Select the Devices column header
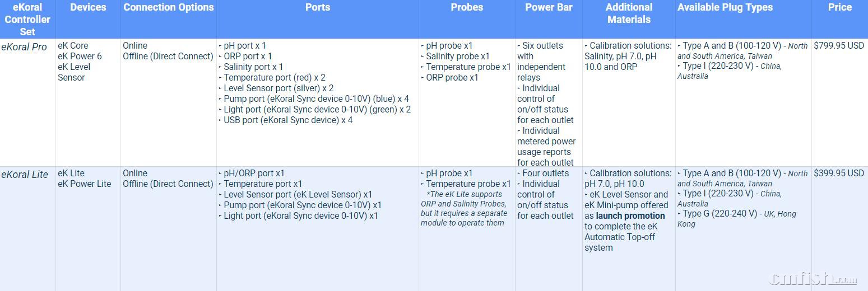This screenshot has width=868, height=291. click(x=88, y=7)
